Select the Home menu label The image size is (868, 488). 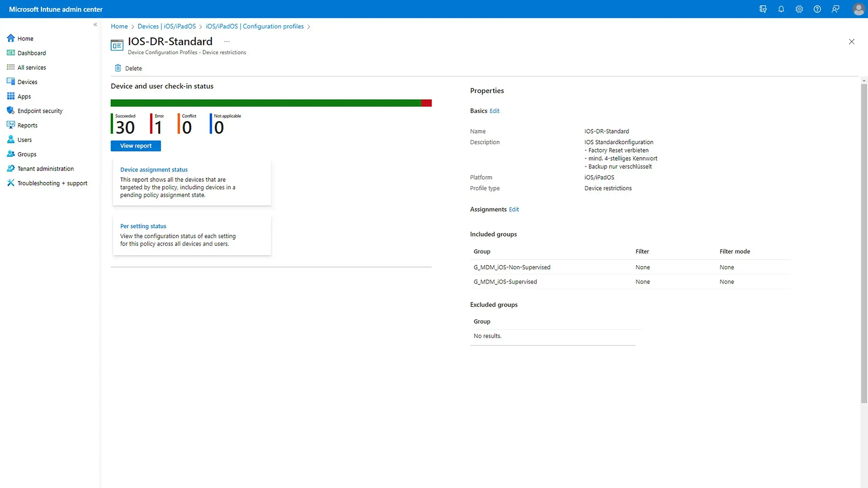(x=25, y=39)
